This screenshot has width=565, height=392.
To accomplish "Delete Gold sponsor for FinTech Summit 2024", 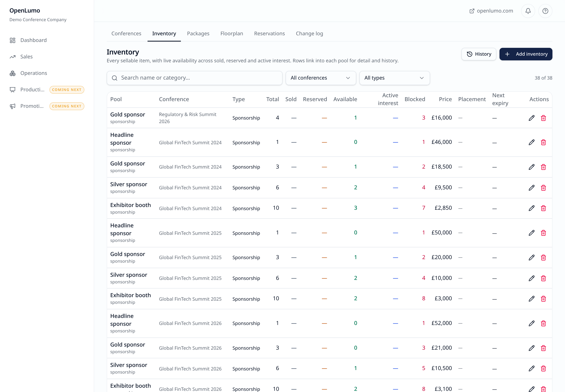I will click(543, 167).
